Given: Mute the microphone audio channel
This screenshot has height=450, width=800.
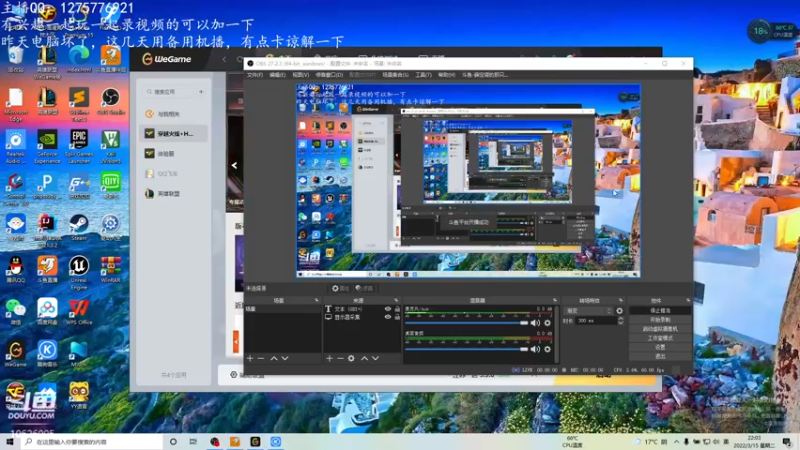Looking at the screenshot, I should pyautogui.click(x=535, y=323).
